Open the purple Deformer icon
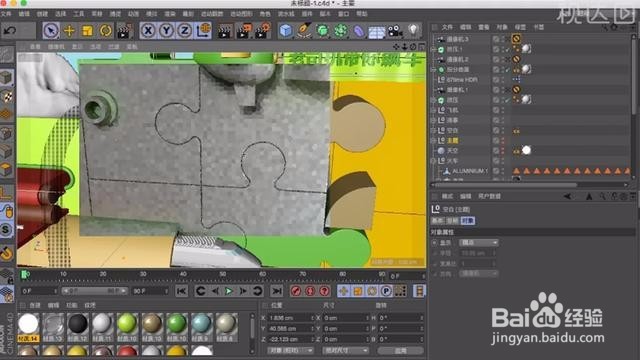The height and width of the screenshot is (360, 640). 358,31
